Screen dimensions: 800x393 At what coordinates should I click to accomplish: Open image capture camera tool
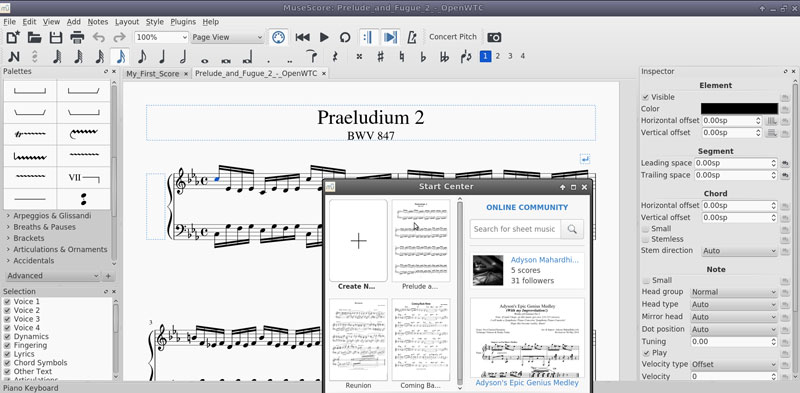[494, 37]
